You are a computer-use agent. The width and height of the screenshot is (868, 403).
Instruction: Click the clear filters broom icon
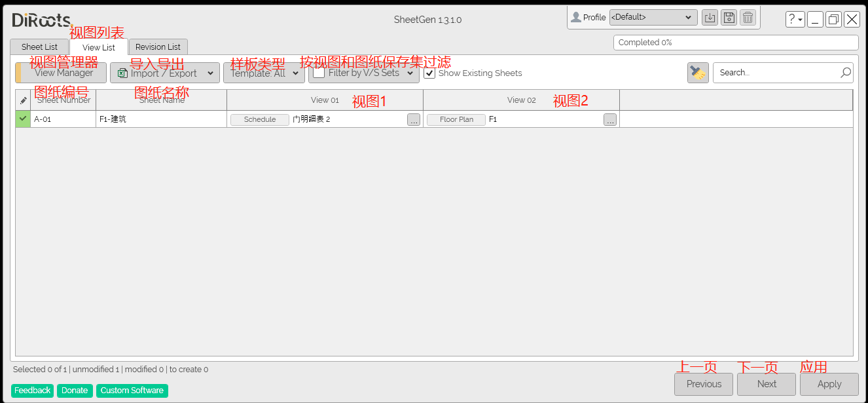pyautogui.click(x=698, y=73)
